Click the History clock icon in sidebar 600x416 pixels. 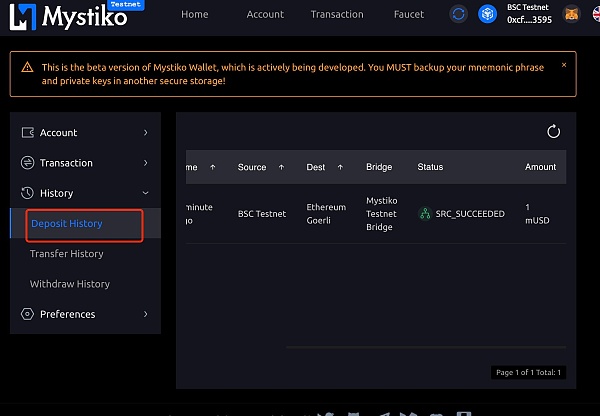point(27,193)
